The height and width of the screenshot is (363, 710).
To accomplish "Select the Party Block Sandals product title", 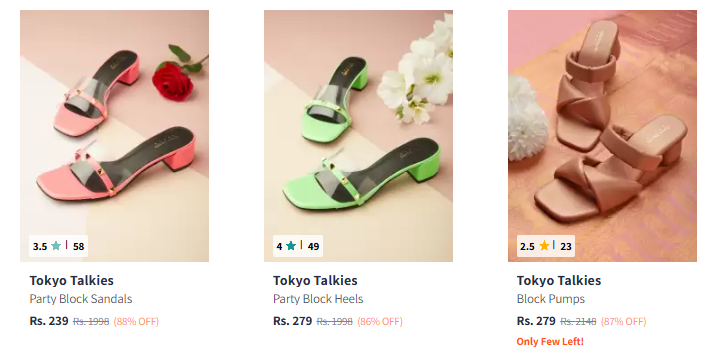I will point(81,299).
